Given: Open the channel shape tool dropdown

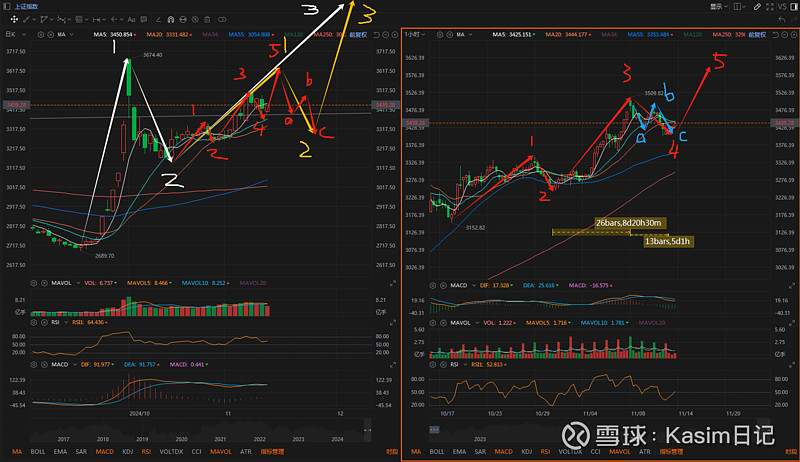Looking at the screenshot, I should click(x=52, y=19).
